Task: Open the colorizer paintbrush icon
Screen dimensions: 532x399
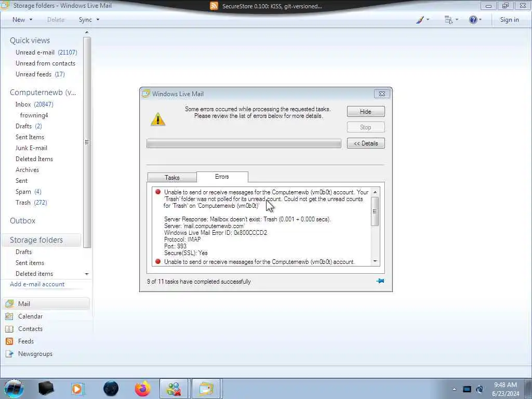Action: click(x=420, y=20)
